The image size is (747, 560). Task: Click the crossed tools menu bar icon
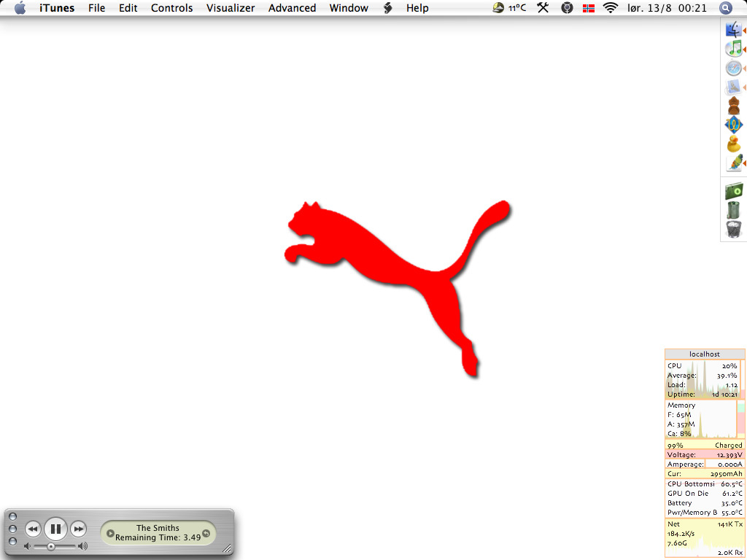pos(543,7)
